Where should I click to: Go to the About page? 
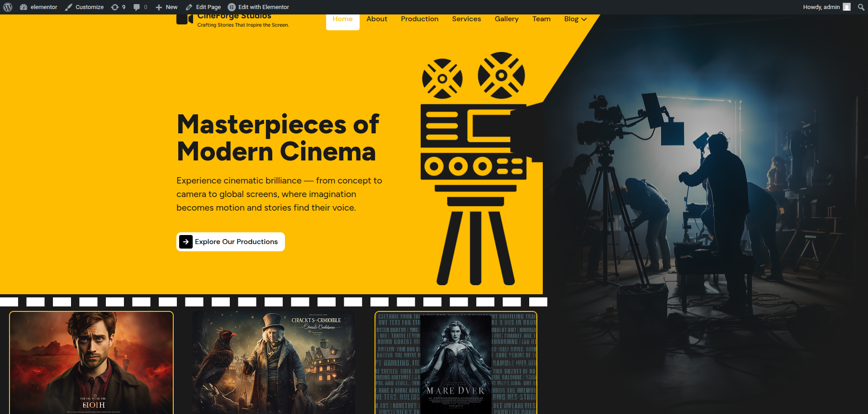tap(377, 19)
